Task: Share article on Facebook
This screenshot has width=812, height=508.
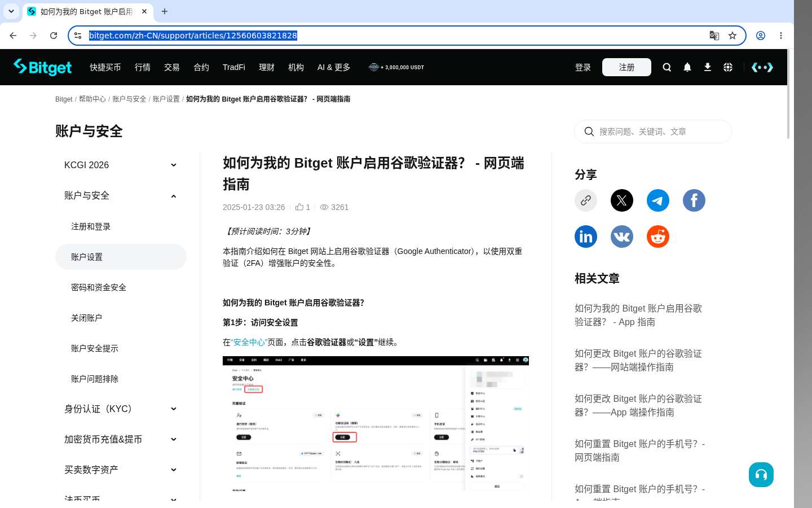Action: point(694,200)
